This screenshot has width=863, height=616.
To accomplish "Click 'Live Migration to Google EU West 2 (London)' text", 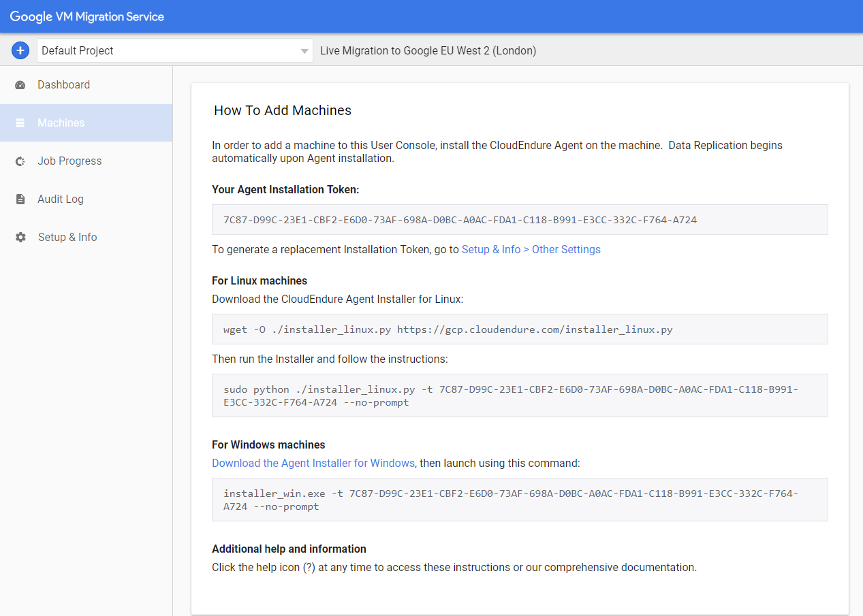I will 428,51.
